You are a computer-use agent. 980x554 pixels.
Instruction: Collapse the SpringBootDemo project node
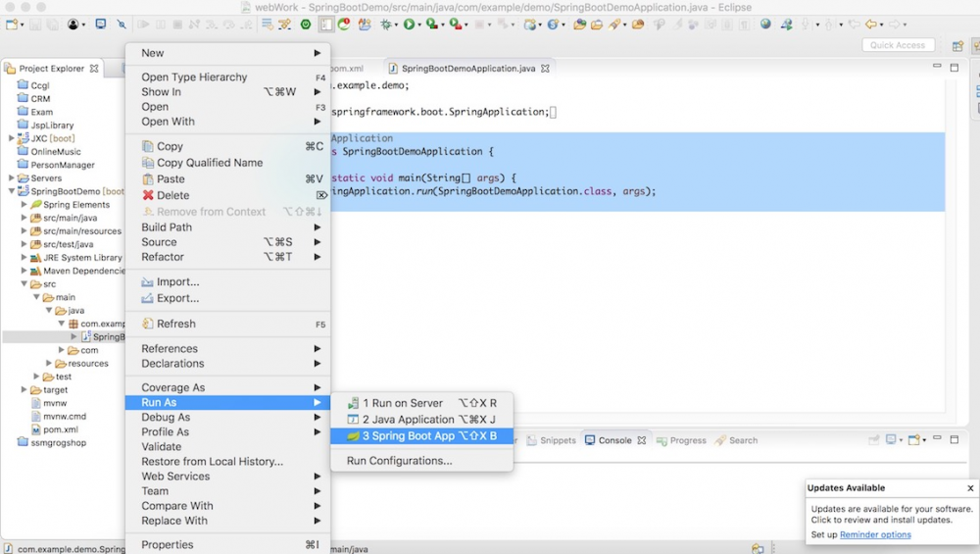point(11,191)
